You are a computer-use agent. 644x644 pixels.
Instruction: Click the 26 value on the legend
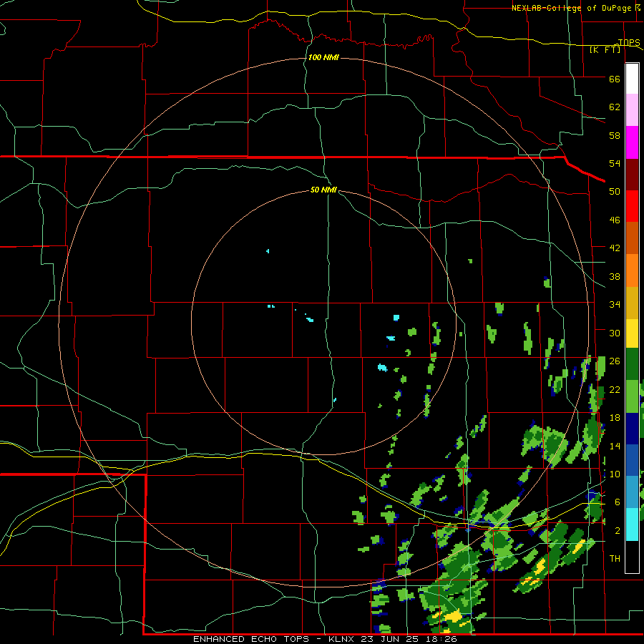pos(615,361)
